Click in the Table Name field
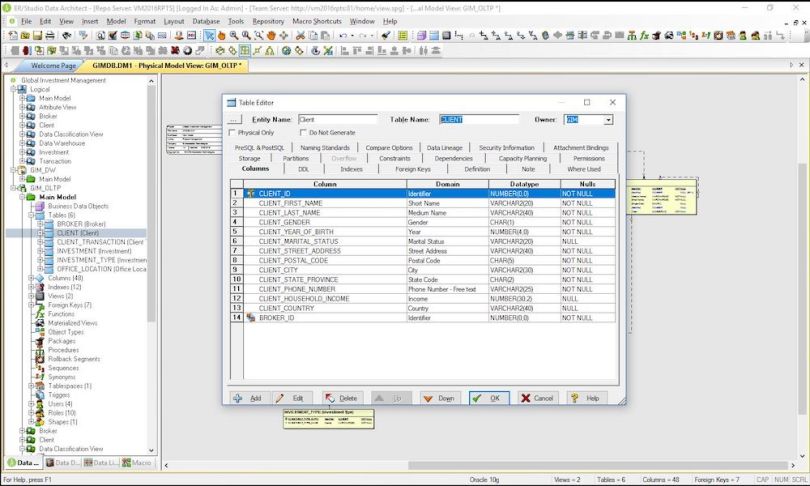The height and width of the screenshot is (486, 810). [478, 119]
